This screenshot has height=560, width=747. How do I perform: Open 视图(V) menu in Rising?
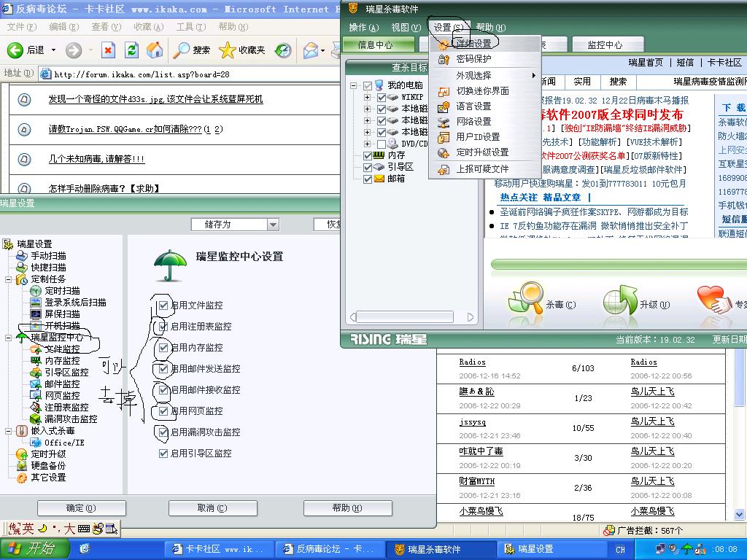[406, 28]
